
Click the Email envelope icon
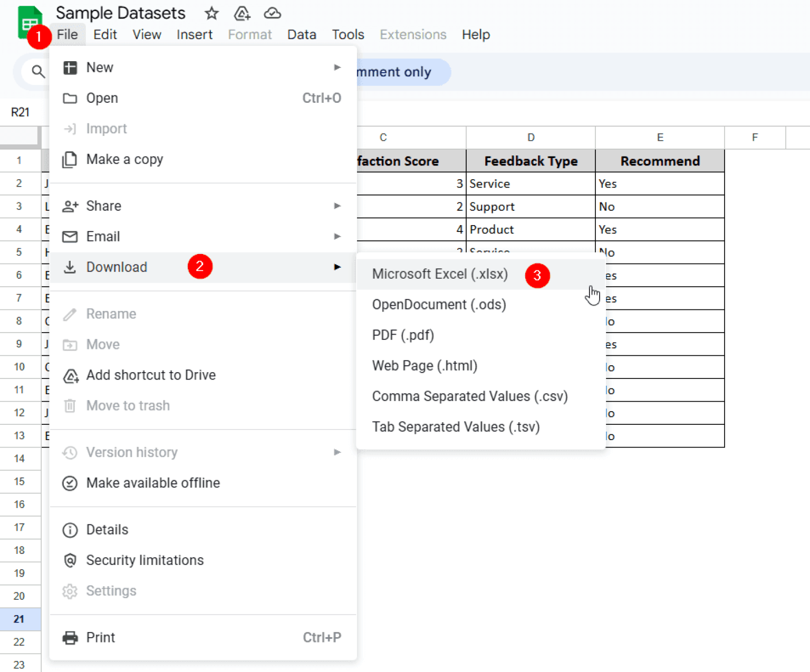pos(70,237)
